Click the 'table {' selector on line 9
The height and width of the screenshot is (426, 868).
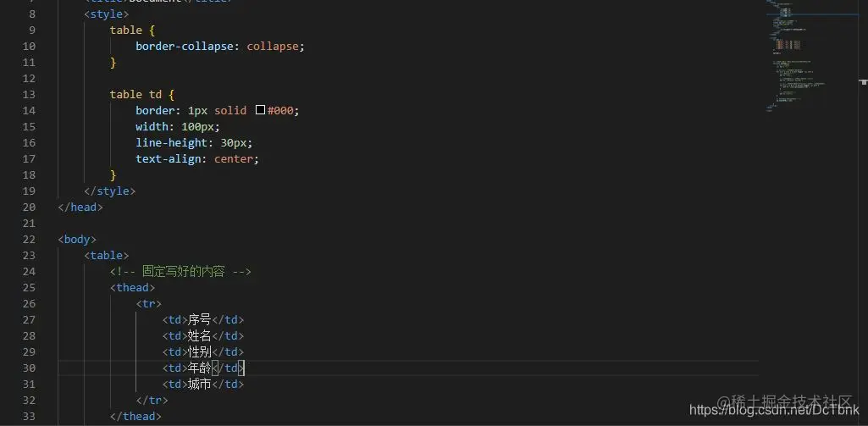pos(132,30)
